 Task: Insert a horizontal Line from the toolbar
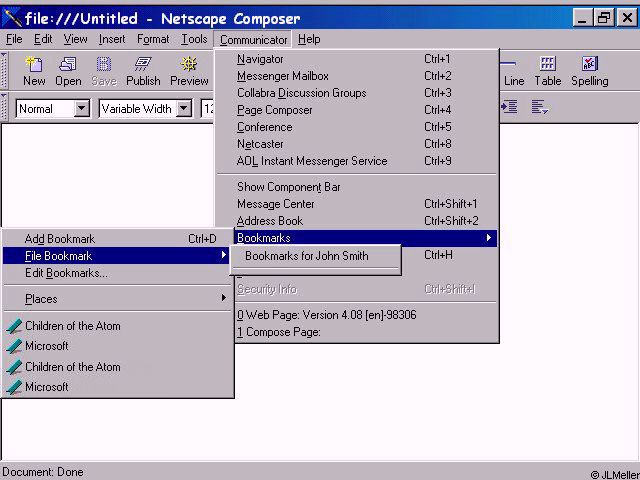coord(513,71)
